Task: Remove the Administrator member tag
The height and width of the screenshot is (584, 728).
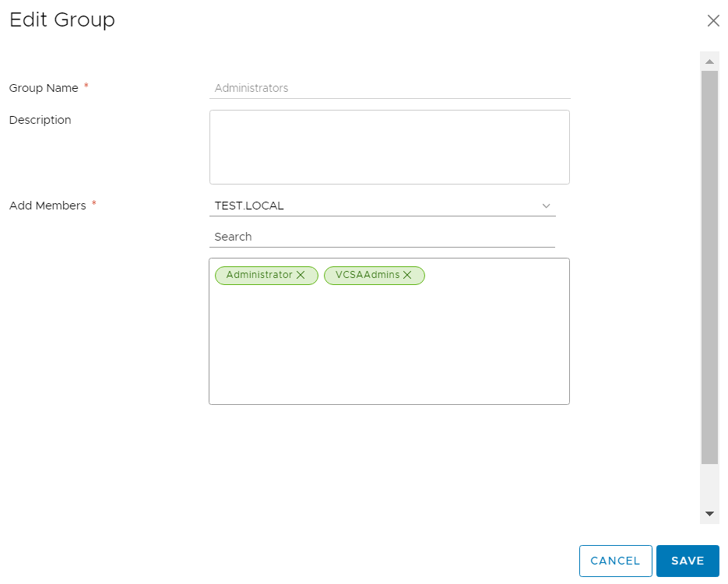Action: 301,275
